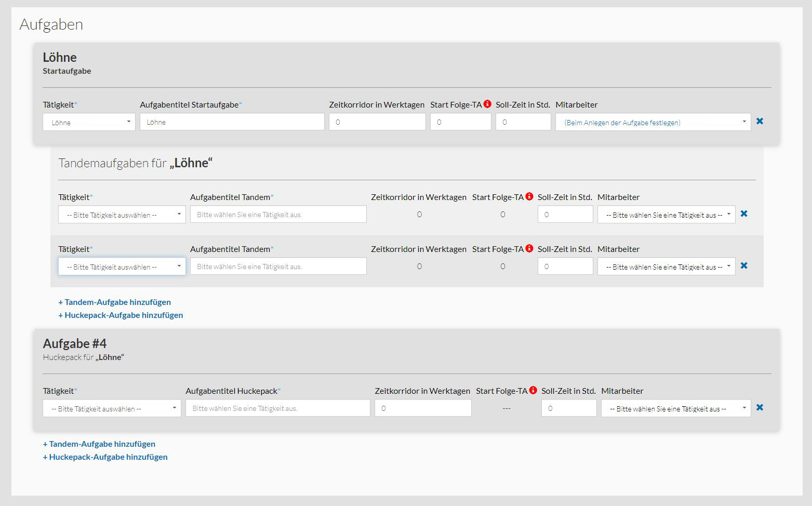Viewport: 812px width, 506px height.
Task: Click the 'Aufgabe #4' section heading
Action: (75, 343)
